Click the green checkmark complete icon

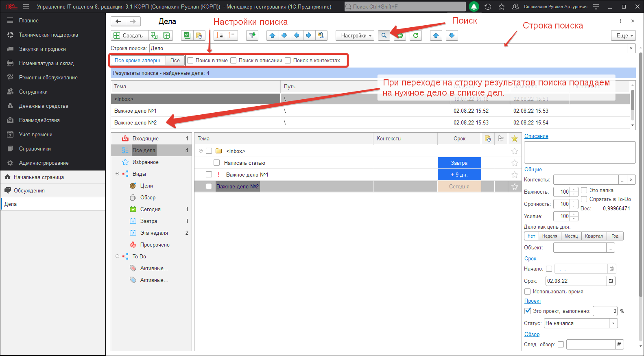187,35
